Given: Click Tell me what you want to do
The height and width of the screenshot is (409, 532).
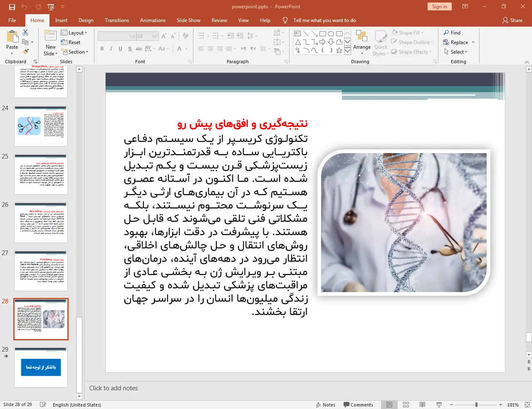Looking at the screenshot, I should (324, 20).
